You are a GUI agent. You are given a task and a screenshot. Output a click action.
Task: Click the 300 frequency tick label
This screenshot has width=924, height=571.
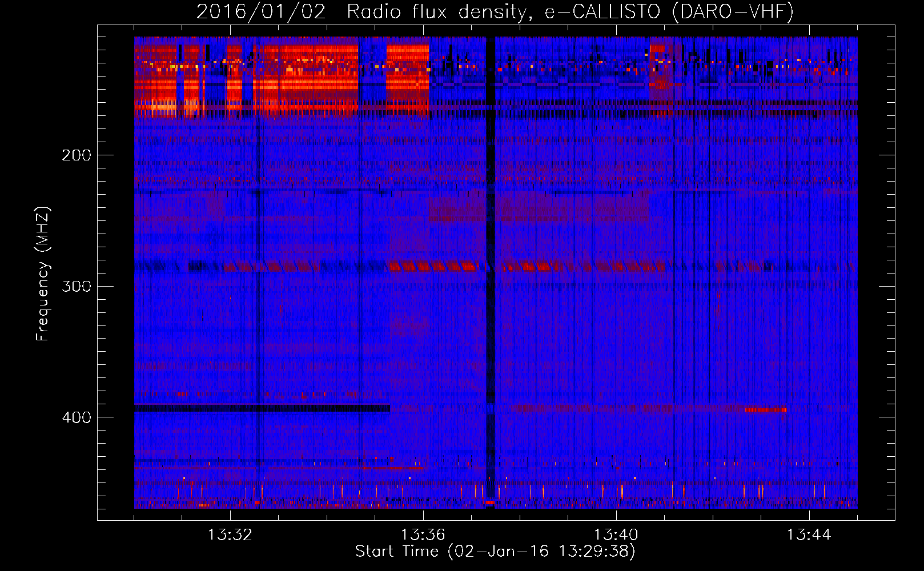77,286
